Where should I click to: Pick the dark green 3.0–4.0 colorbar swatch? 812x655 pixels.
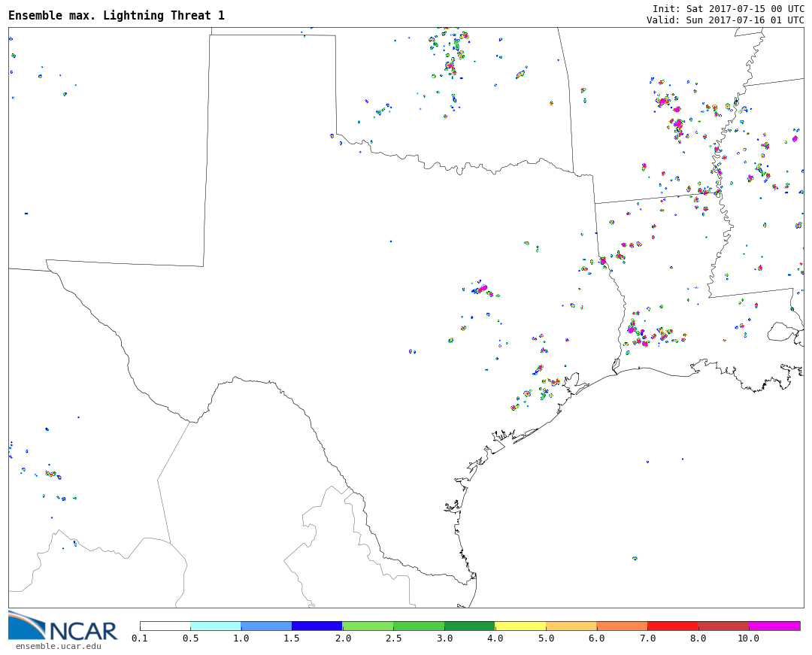[470, 626]
